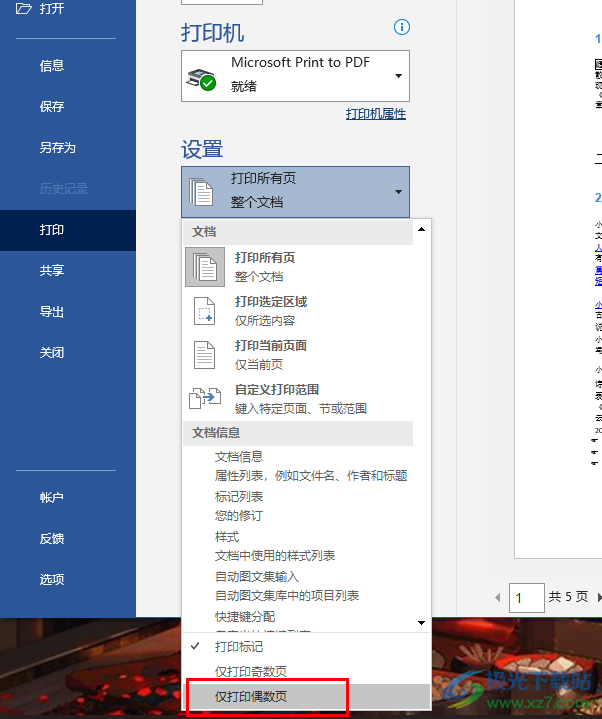
Task: Select the 自定义打印范围 icon
Action: click(205, 399)
